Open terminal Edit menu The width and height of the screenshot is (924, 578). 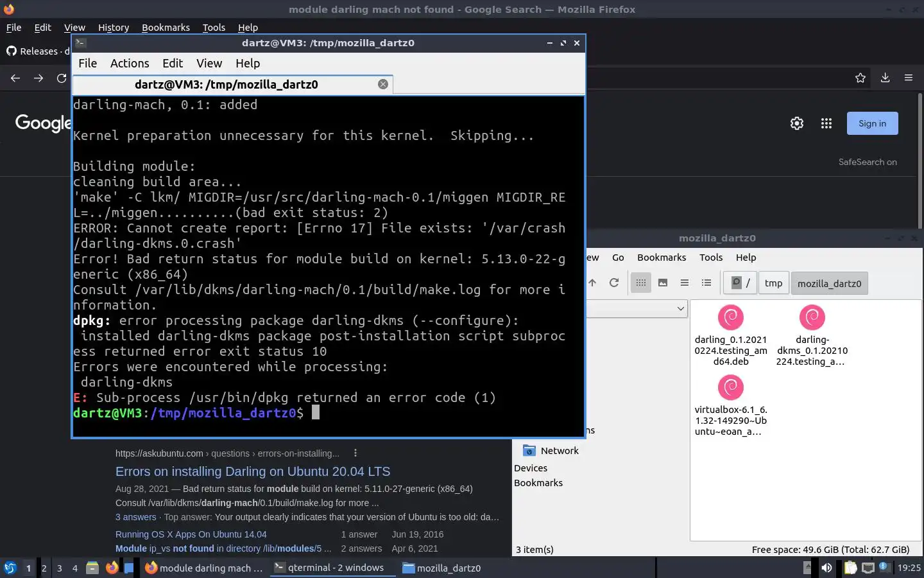[173, 63]
